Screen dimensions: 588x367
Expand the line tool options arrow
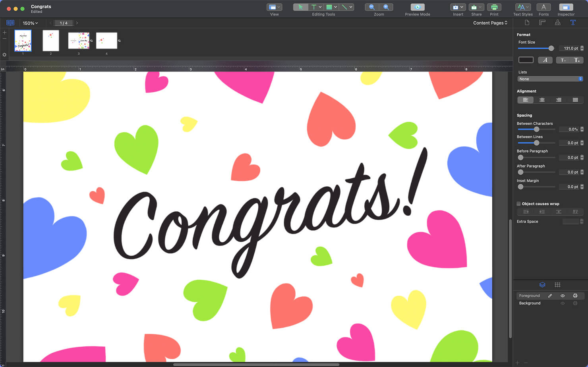point(351,7)
